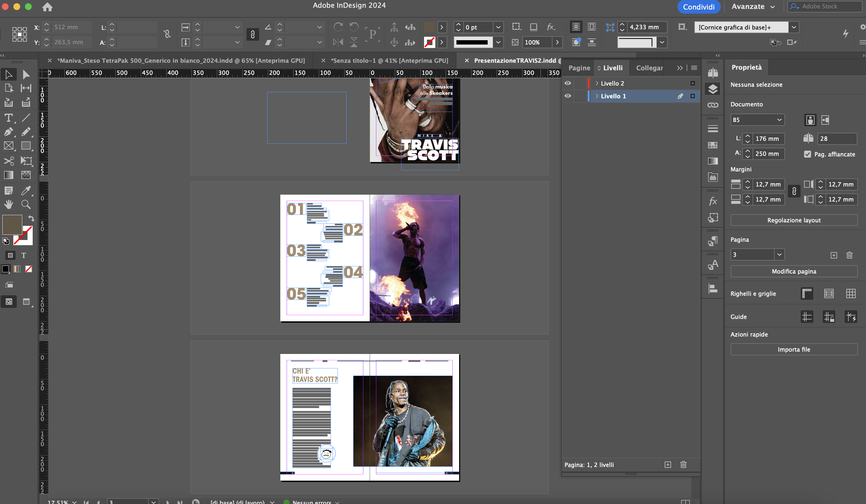This screenshot has width=866, height=504.
Task: Select the Scissors tool
Action: point(9,161)
